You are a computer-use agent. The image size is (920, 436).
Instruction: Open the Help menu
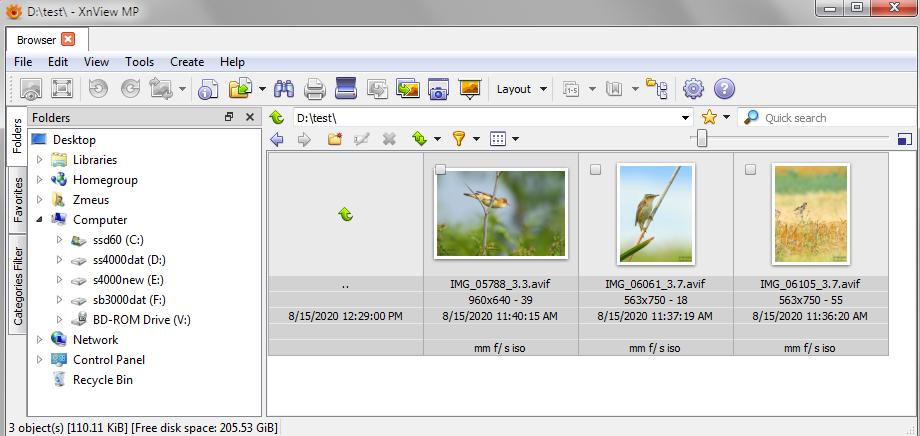pos(232,62)
